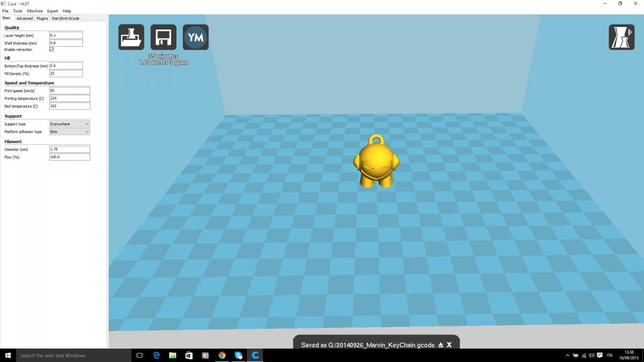Open the Expert menu

(53, 11)
